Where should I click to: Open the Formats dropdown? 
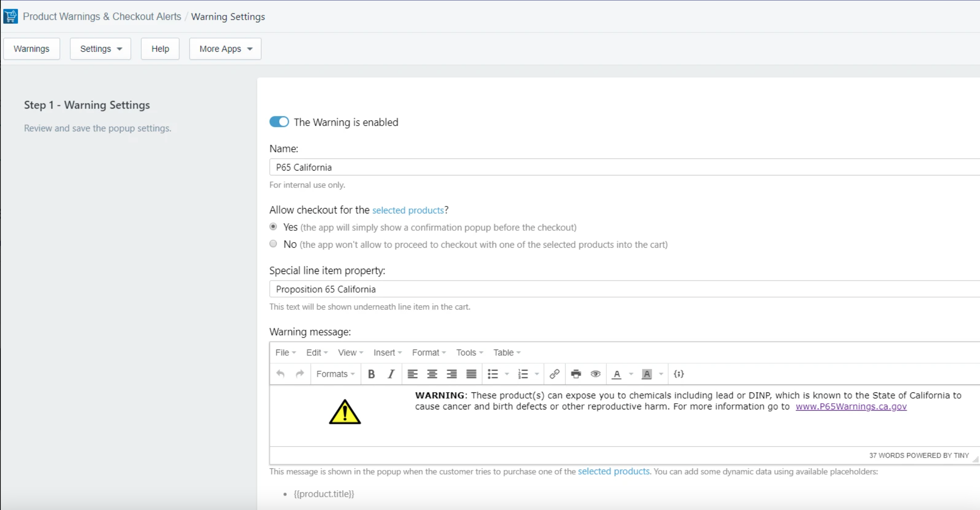coord(336,374)
